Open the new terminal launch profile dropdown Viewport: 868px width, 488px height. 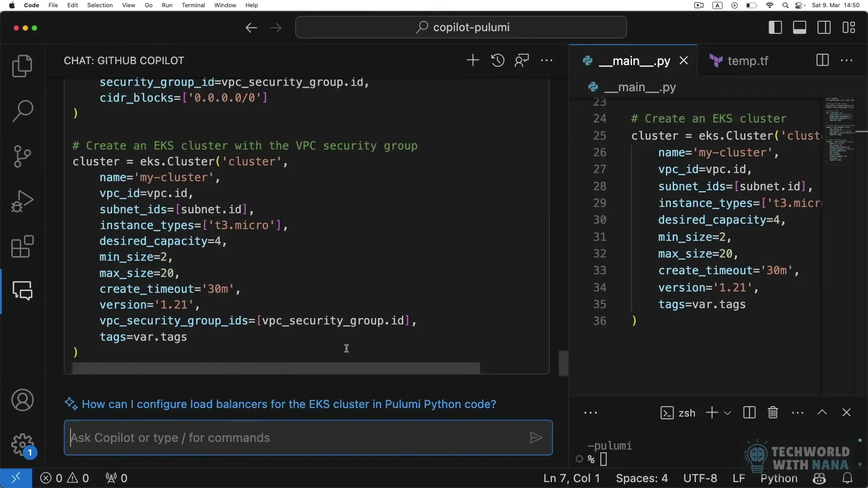tap(727, 413)
